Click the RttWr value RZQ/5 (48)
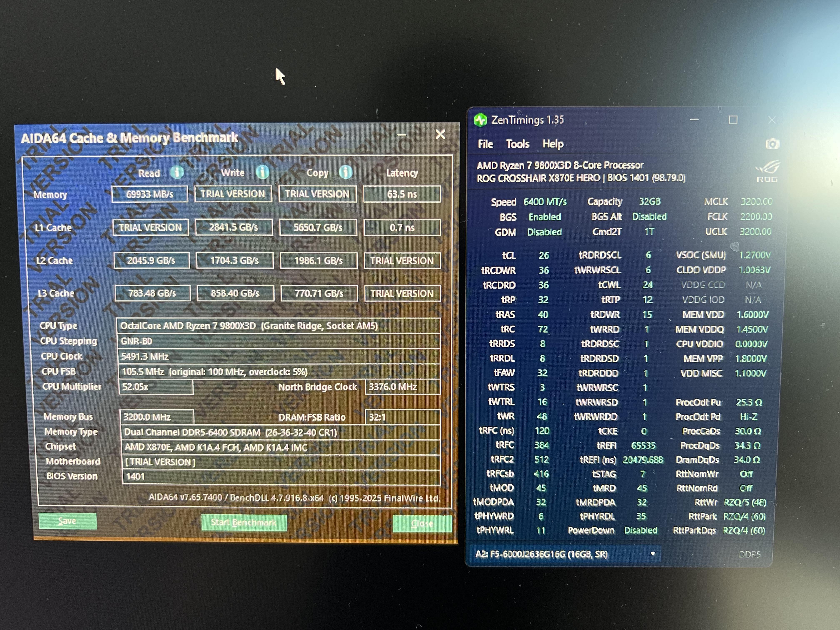The width and height of the screenshot is (840, 630). pyautogui.click(x=745, y=502)
